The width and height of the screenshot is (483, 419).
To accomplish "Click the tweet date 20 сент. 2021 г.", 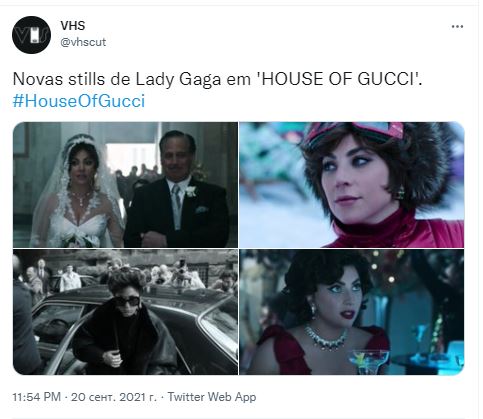I will pyautogui.click(x=114, y=397).
